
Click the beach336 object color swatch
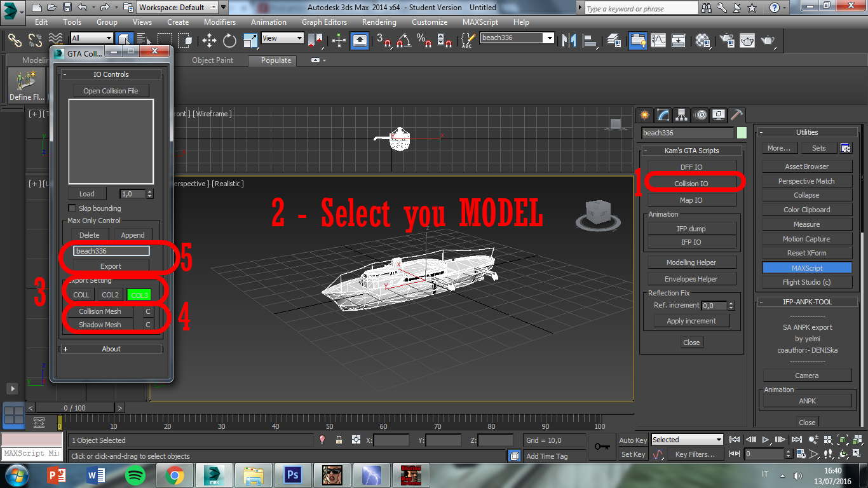tap(742, 133)
